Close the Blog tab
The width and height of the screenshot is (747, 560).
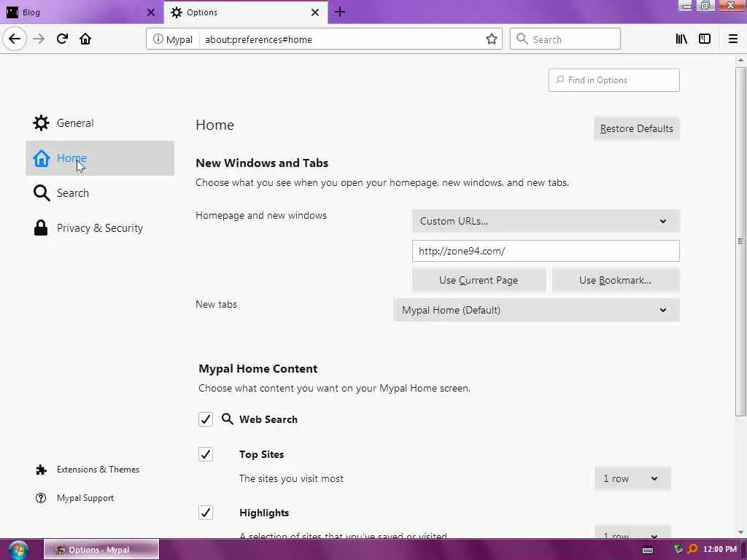[150, 12]
